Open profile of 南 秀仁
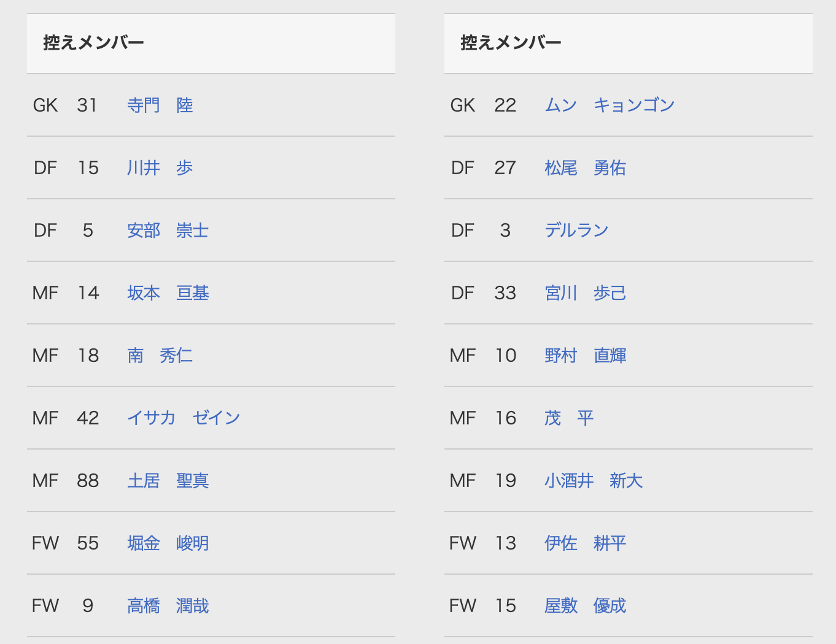This screenshot has height=644, width=836. 160,356
